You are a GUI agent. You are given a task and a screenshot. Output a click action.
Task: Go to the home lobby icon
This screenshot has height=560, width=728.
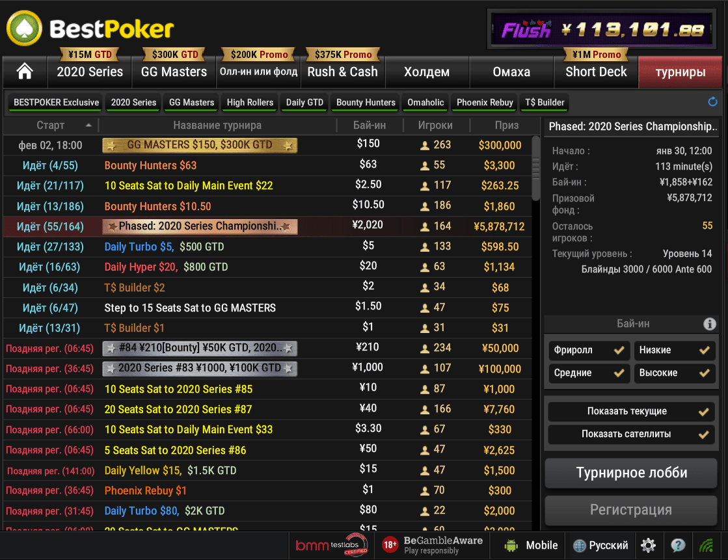click(x=25, y=72)
